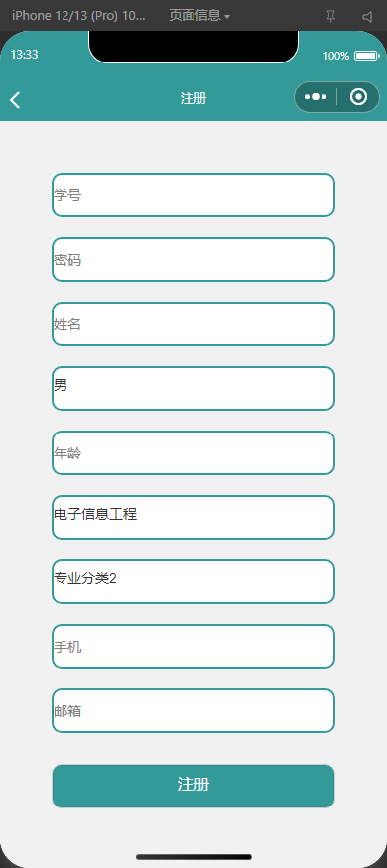Submit form with 注册 button
This screenshot has height=868, width=387.
coord(193,786)
